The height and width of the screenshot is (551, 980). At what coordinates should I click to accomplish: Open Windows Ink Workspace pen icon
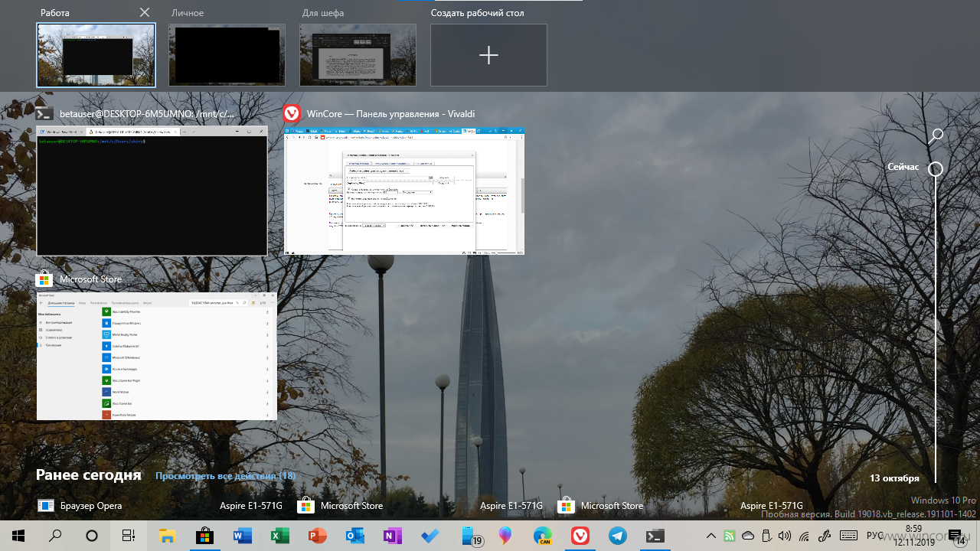coord(824,536)
